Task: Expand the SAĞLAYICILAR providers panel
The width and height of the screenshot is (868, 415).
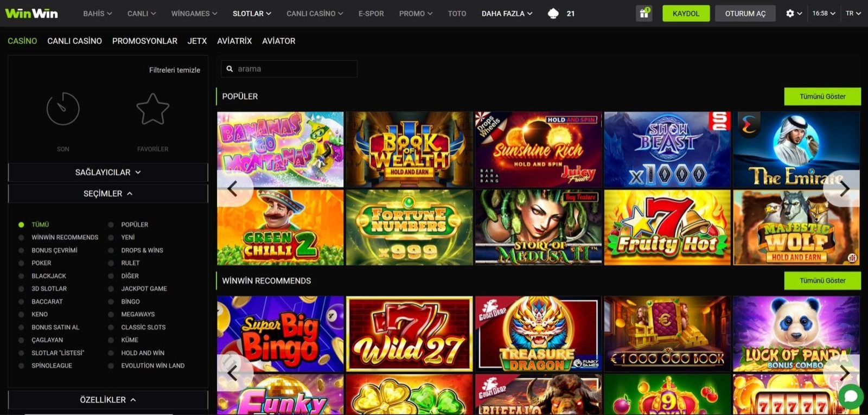Action: click(108, 173)
